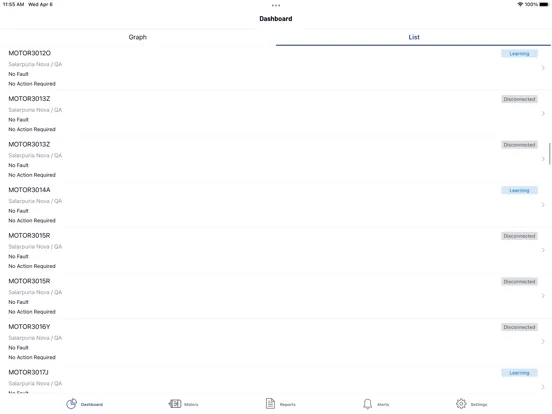Click No Fault under MOTOR3014A

18,211
